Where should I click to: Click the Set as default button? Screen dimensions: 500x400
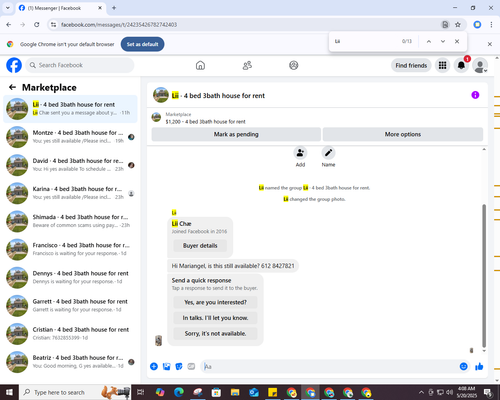142,44
